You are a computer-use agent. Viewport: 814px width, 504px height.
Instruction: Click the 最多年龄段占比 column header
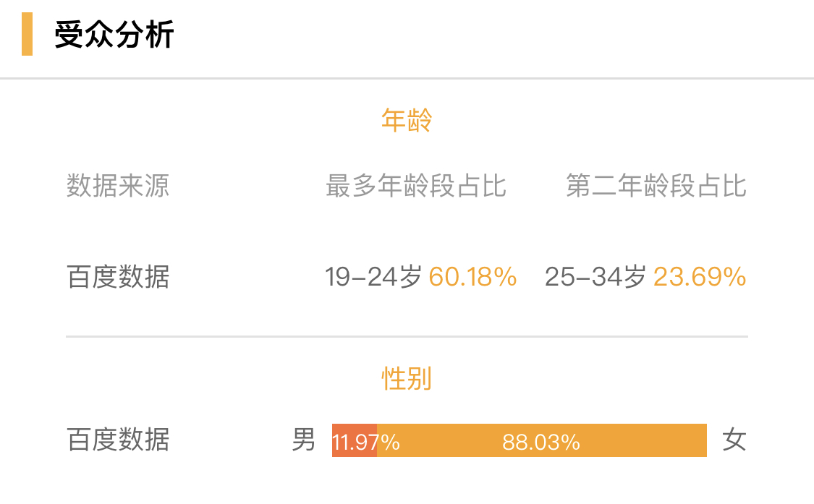(x=416, y=185)
